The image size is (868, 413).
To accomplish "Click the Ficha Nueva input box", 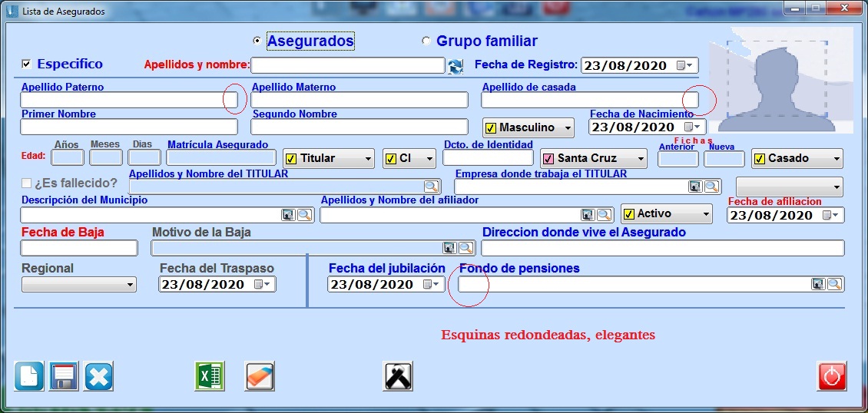I will 724,159.
